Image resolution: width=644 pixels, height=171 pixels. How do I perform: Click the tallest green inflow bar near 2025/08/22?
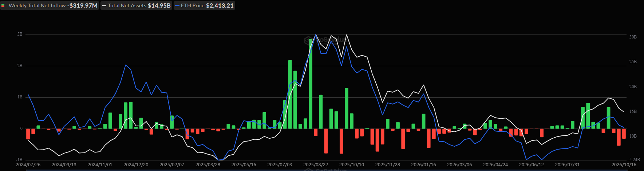(311, 84)
